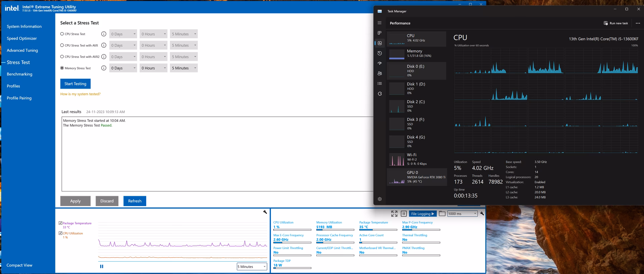Click Run new task in Task Manager
This screenshot has height=274, width=644.
pyautogui.click(x=616, y=23)
